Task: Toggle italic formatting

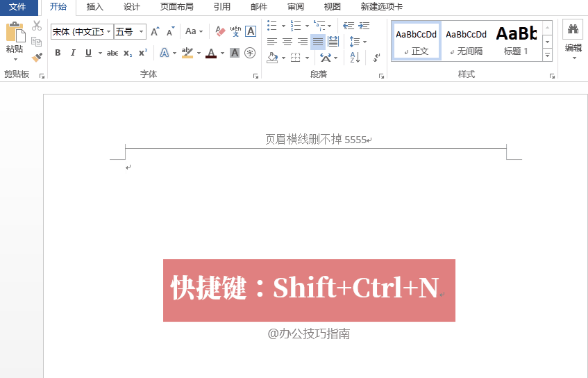Action: (x=73, y=53)
